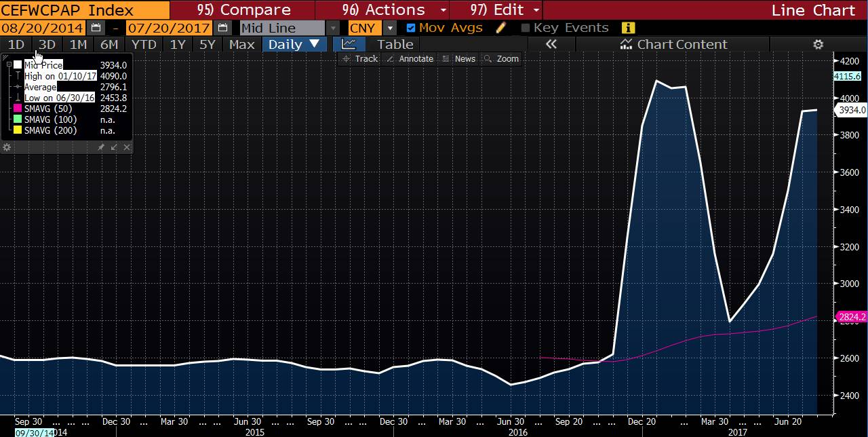Select the 3D range tab
Screen dimensions: 868x437
[x=47, y=44]
